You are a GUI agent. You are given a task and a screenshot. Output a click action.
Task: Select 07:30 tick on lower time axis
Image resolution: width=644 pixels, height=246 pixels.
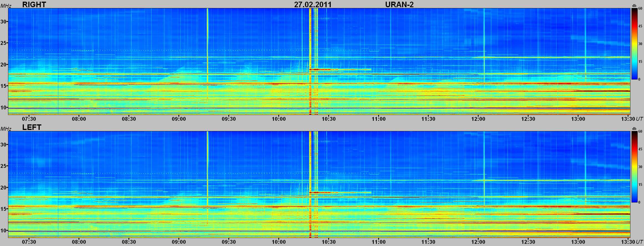pos(29,242)
